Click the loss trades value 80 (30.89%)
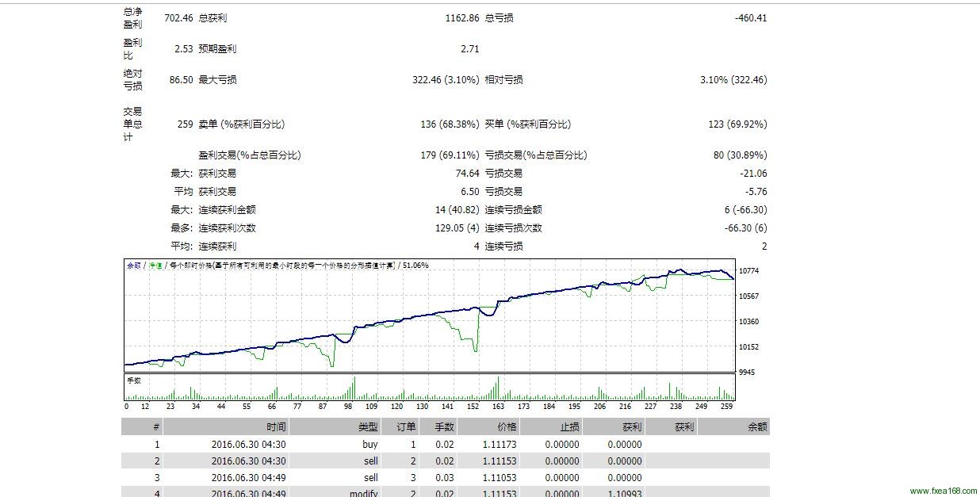The height and width of the screenshot is (497, 980). click(x=741, y=155)
